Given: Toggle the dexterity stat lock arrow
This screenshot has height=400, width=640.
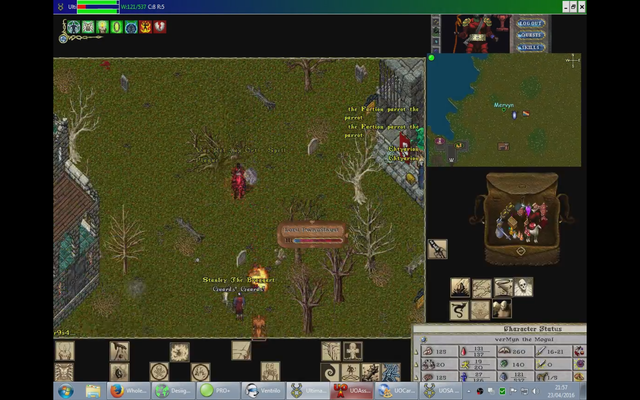Looking at the screenshot, I should click(416, 364).
